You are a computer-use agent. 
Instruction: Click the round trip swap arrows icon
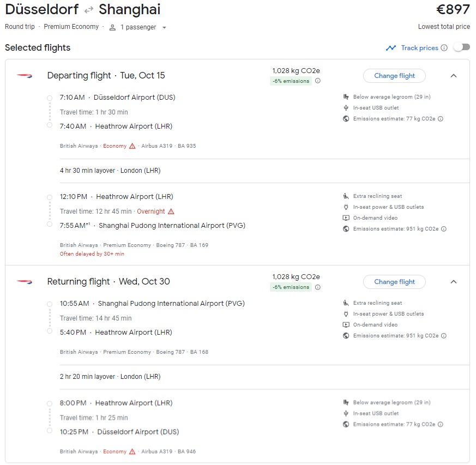coord(89,10)
